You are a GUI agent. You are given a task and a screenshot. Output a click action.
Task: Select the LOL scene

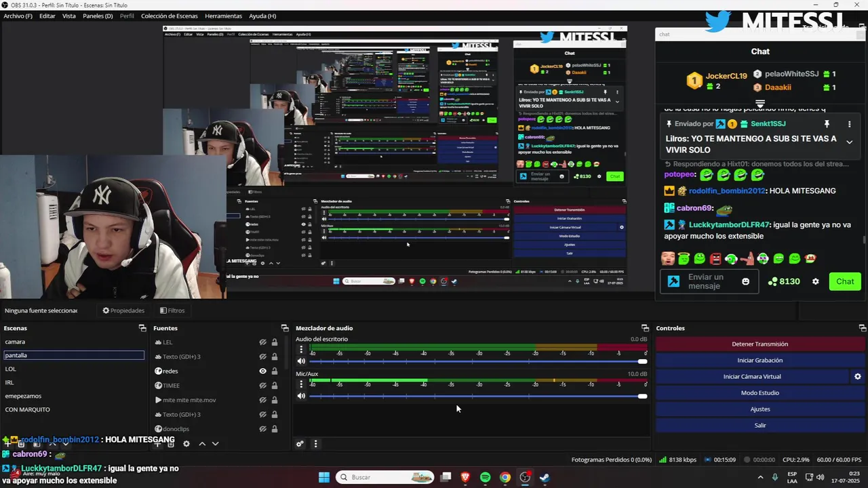pos(73,369)
